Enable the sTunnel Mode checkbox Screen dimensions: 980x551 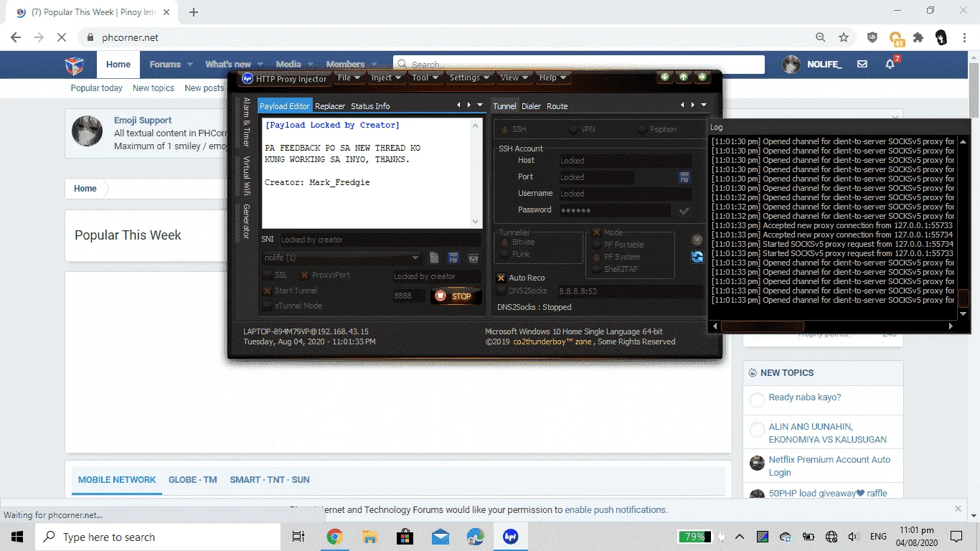click(268, 306)
